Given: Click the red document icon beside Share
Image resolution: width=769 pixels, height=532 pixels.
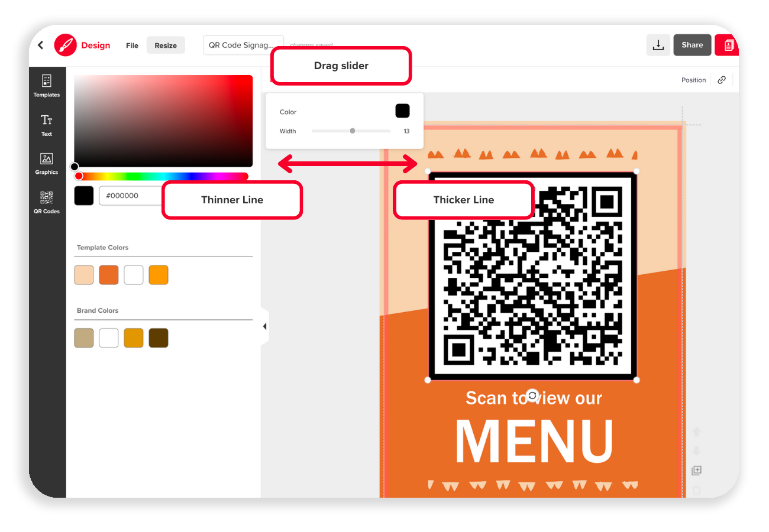Looking at the screenshot, I should [x=728, y=45].
